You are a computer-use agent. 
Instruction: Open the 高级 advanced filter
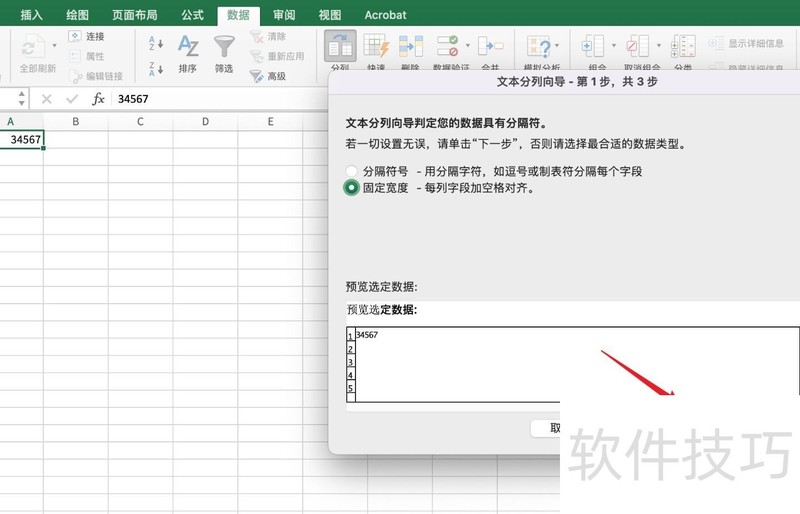pos(268,76)
